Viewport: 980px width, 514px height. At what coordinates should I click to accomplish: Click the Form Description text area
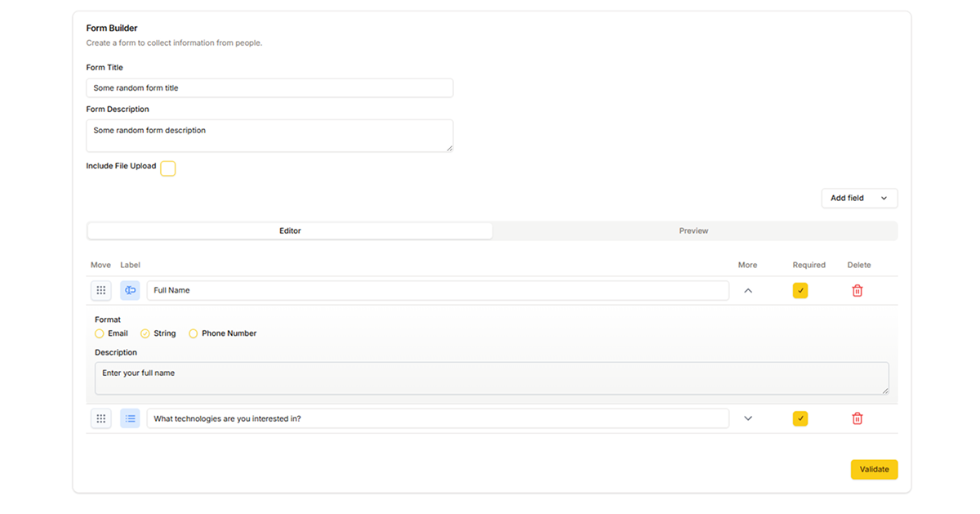(x=269, y=135)
